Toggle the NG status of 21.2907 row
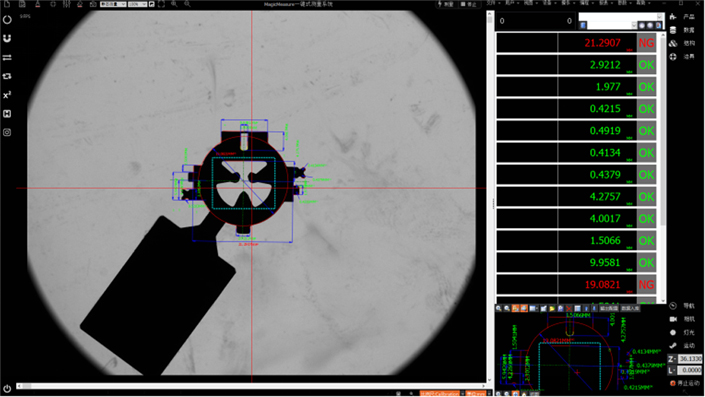 point(646,43)
